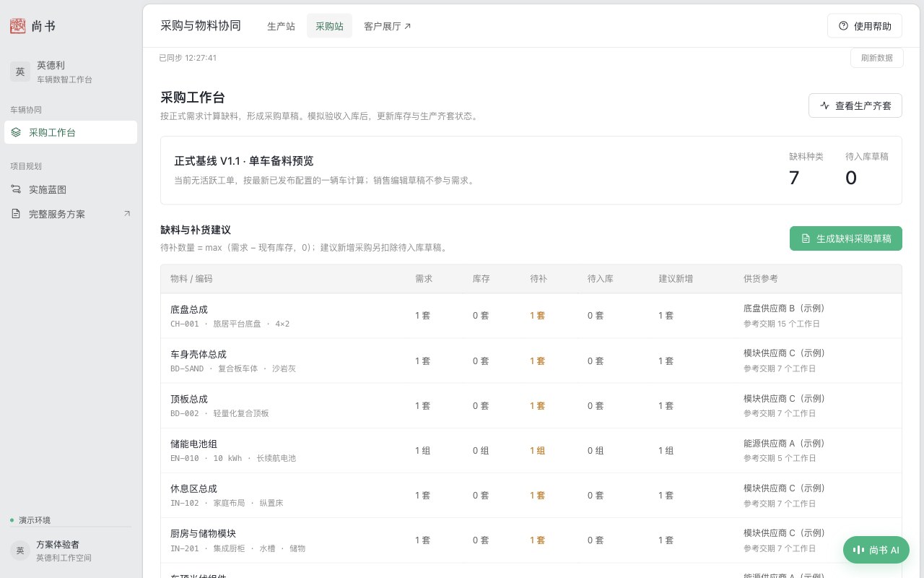Click the 顶板总成 row name
This screenshot has width=924, height=578.
coord(189,399)
